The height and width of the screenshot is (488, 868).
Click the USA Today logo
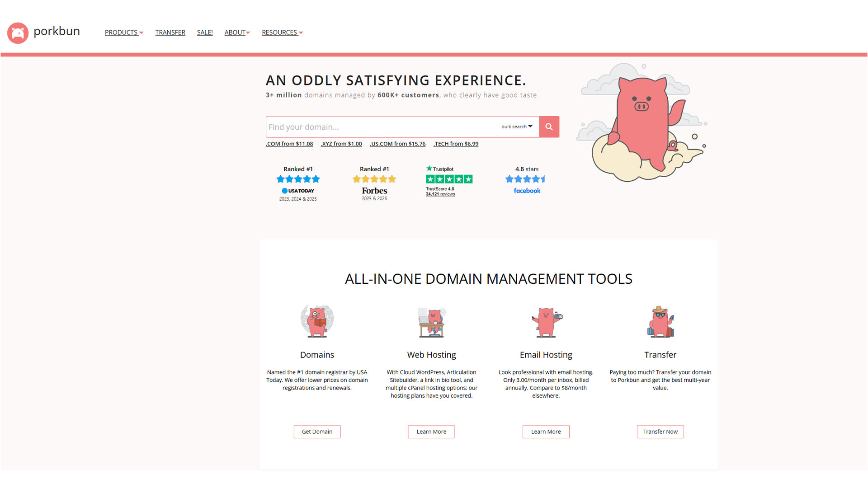[x=298, y=191]
